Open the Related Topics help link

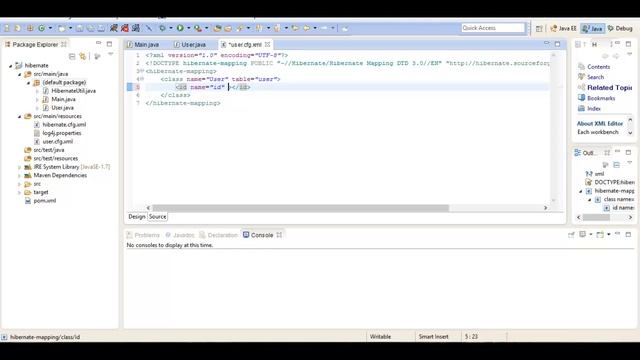click(x=609, y=88)
